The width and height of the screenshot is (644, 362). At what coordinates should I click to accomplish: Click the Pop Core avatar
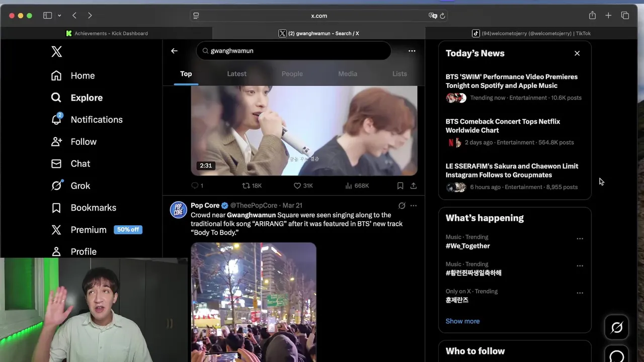[x=179, y=210]
